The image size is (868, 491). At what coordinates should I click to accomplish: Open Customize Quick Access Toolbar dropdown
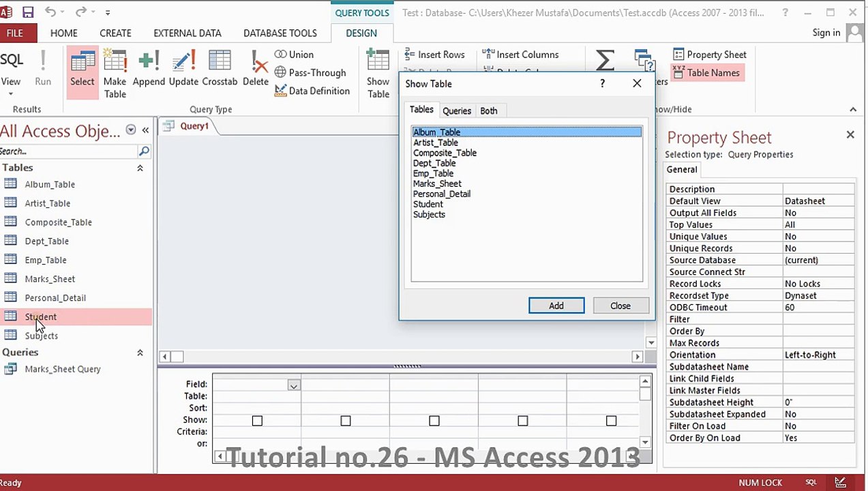coord(108,12)
